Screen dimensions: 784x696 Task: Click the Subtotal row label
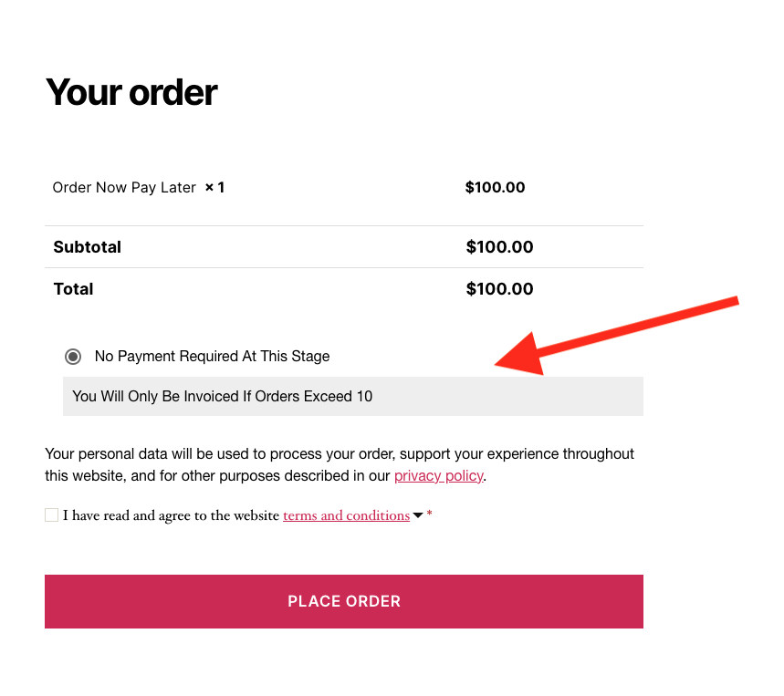click(87, 247)
